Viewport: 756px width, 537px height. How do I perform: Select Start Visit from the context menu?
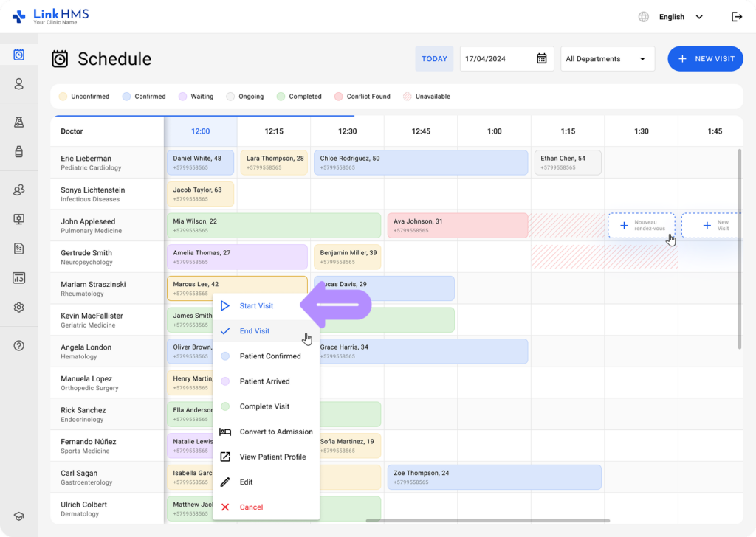coord(266,306)
